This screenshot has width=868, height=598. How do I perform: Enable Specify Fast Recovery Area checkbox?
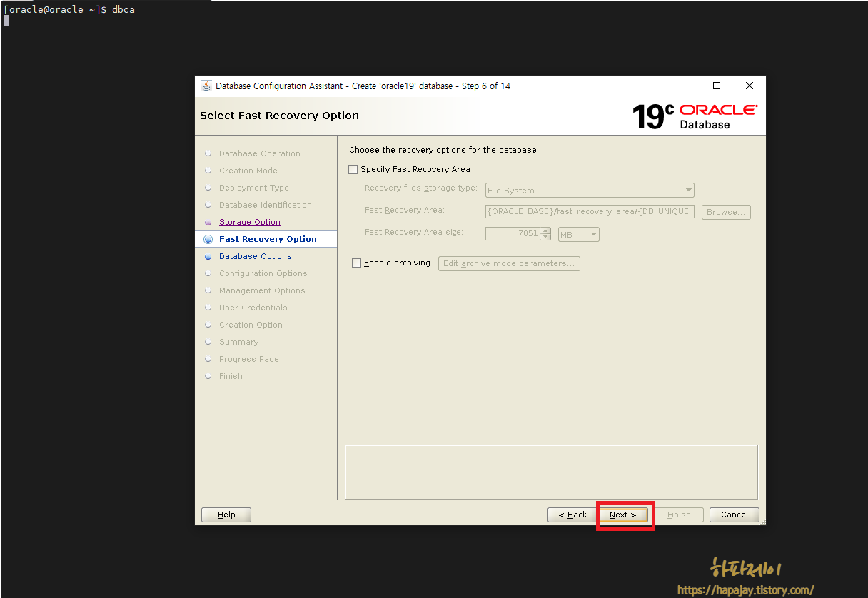(x=353, y=169)
